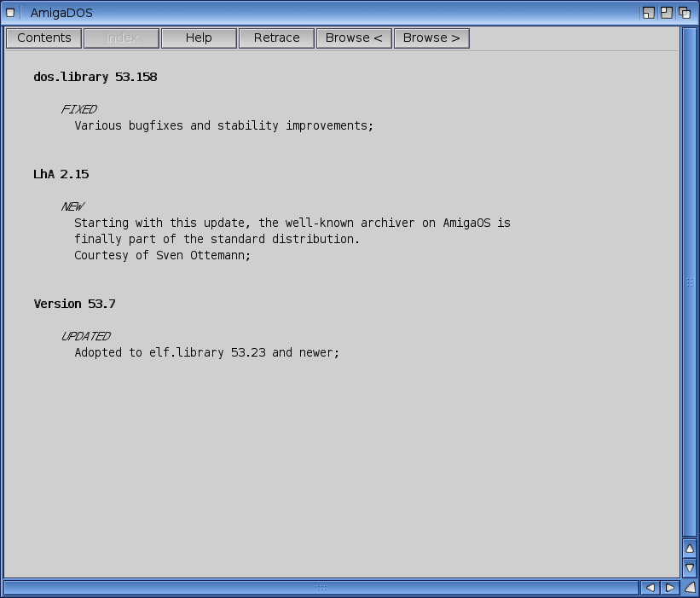This screenshot has width=700, height=598.
Task: Open the Help button
Action: click(199, 38)
